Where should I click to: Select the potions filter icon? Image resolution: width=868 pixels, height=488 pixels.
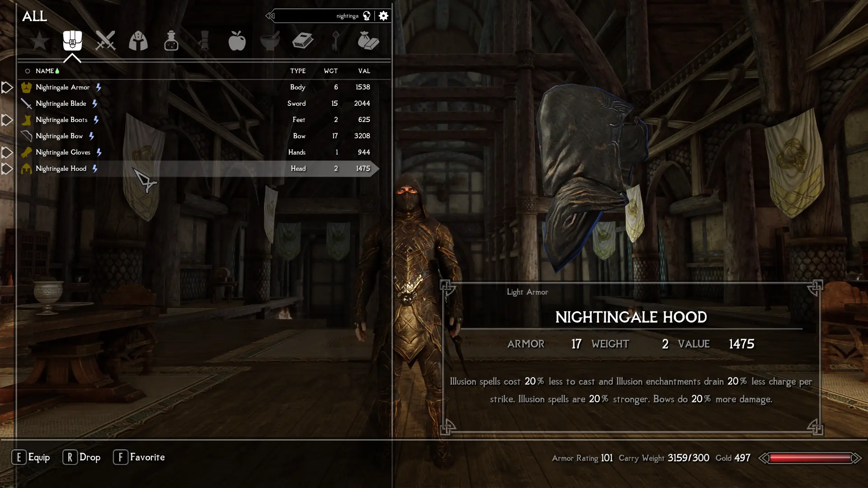[x=171, y=41]
